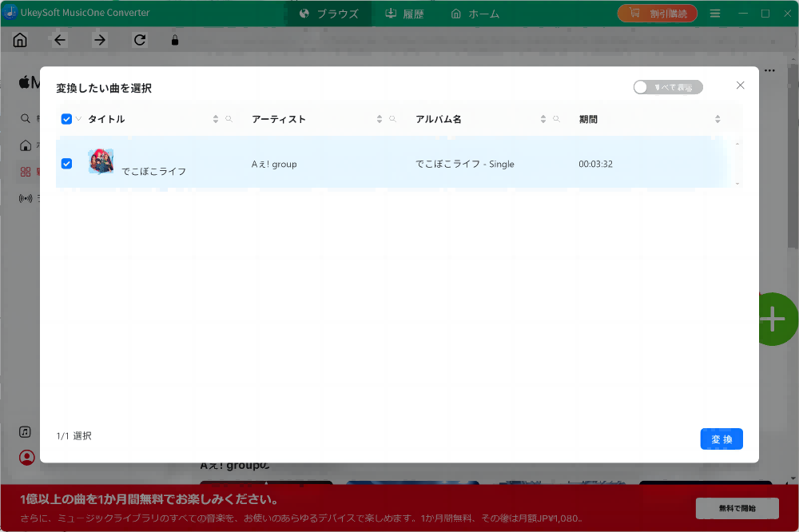Click the 期間 column header
This screenshot has height=532, width=799.
(x=588, y=119)
